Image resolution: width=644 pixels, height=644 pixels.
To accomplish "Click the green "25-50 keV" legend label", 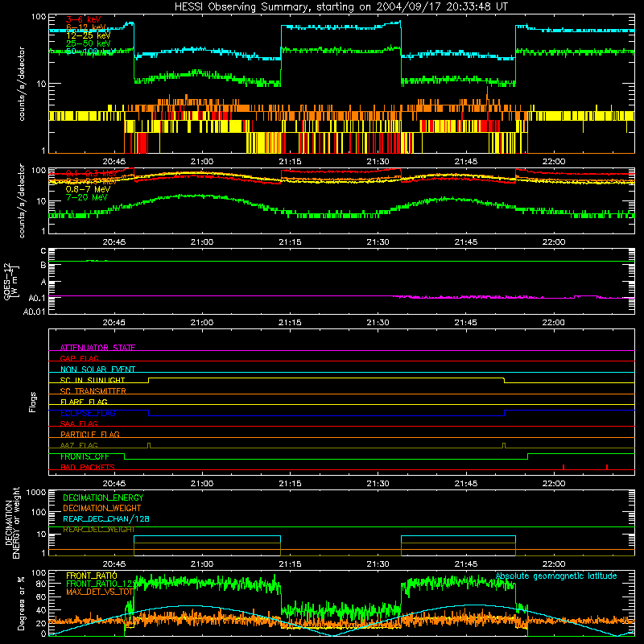I will (x=88, y=43).
